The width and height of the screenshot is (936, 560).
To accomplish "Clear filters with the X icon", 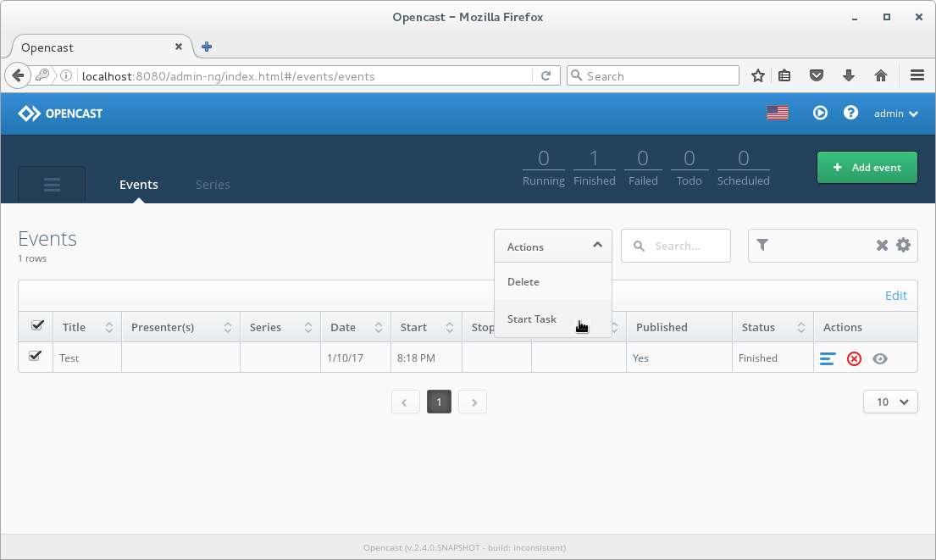I will click(x=883, y=245).
